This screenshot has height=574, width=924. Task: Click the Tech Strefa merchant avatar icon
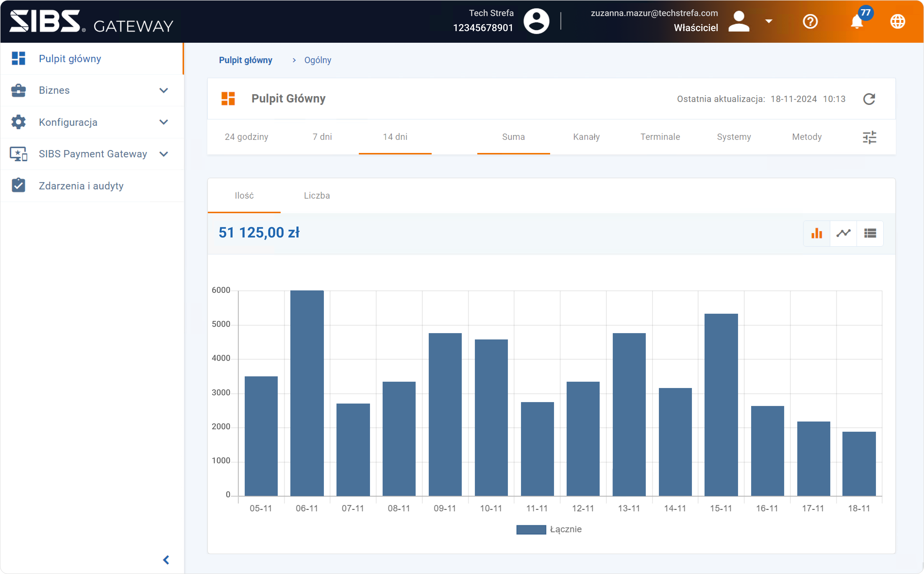[536, 21]
